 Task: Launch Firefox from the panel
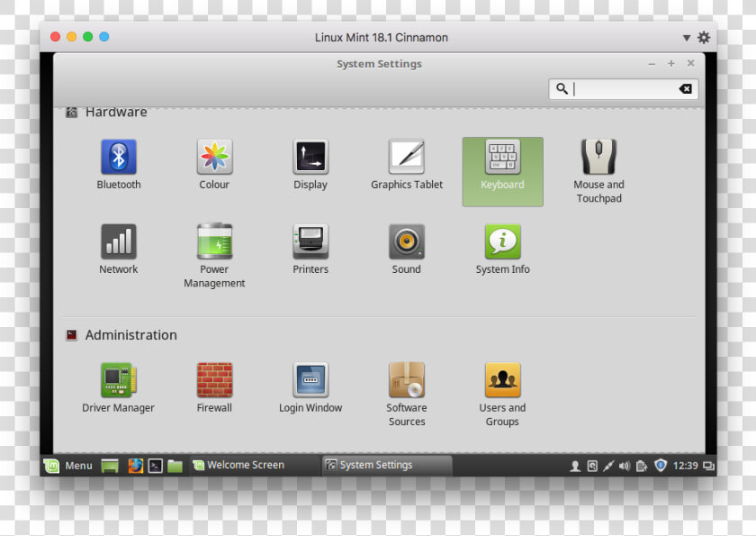click(x=136, y=466)
